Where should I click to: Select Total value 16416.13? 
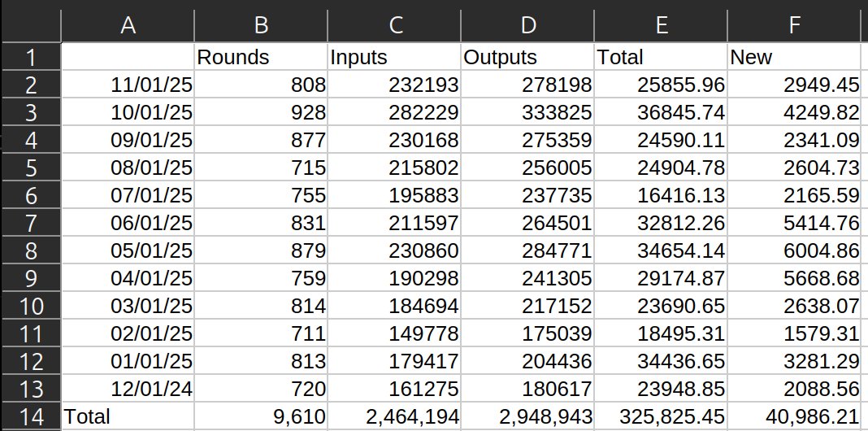pos(661,195)
